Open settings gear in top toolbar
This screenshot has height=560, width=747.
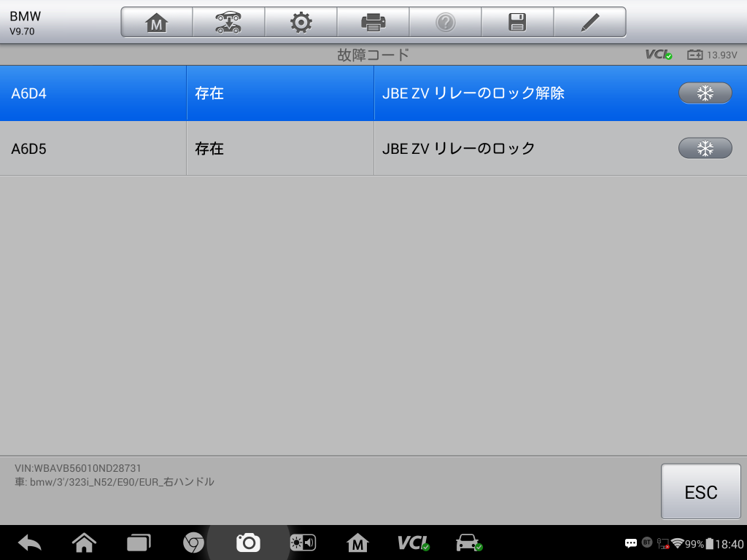tap(301, 23)
